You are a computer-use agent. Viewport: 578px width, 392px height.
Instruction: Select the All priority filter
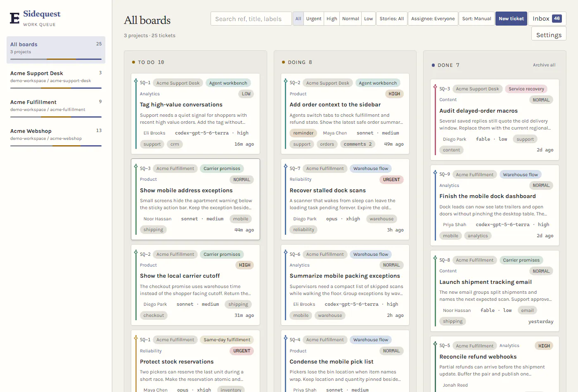tap(298, 19)
